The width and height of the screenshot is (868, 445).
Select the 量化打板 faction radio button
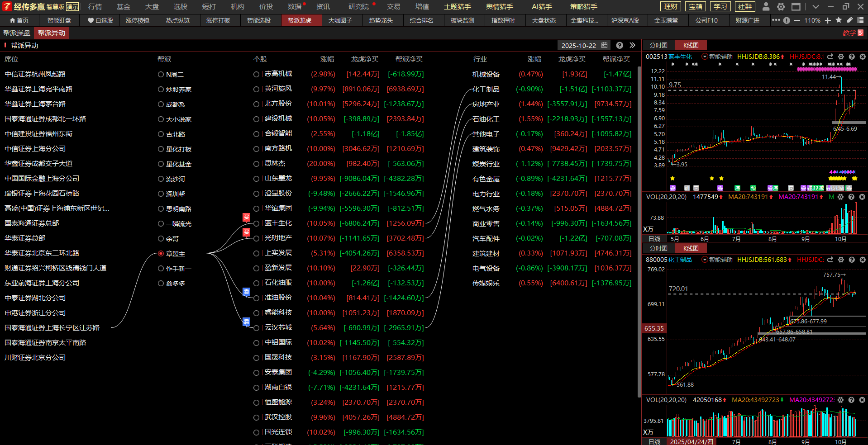tap(161, 149)
